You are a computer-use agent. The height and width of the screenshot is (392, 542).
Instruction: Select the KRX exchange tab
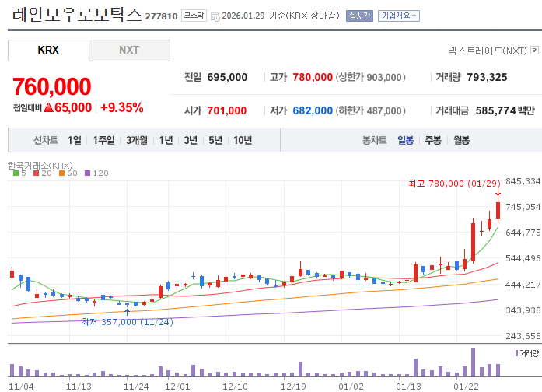point(48,50)
